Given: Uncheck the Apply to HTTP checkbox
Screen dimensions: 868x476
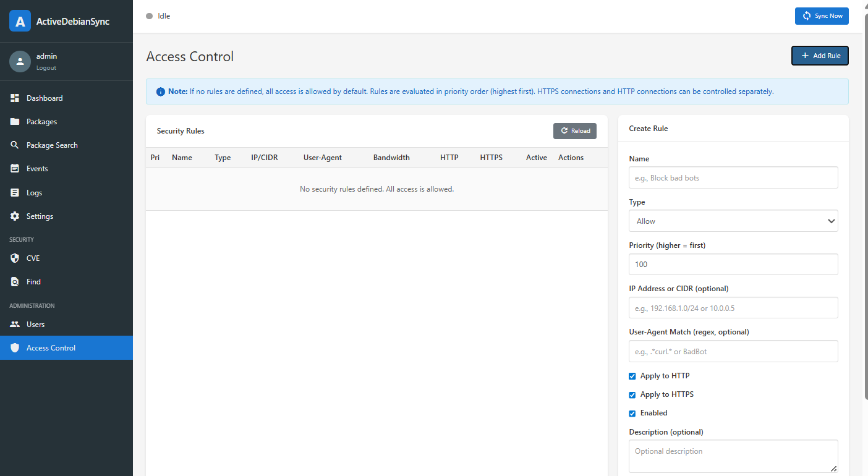Looking at the screenshot, I should (x=632, y=376).
